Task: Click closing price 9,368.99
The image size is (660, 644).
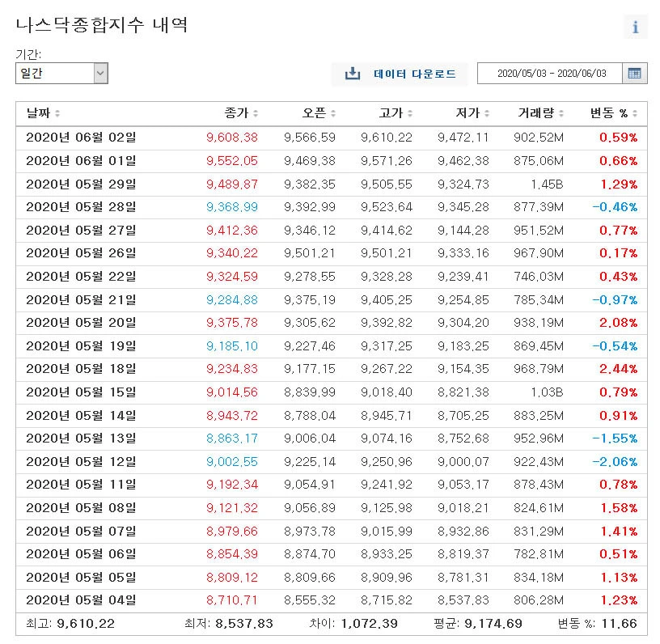Action: 232,207
